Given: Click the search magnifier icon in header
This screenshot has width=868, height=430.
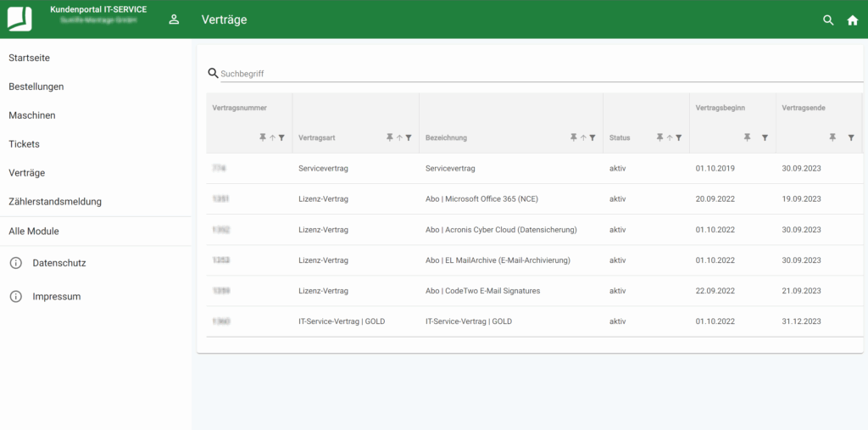Looking at the screenshot, I should 828,20.
